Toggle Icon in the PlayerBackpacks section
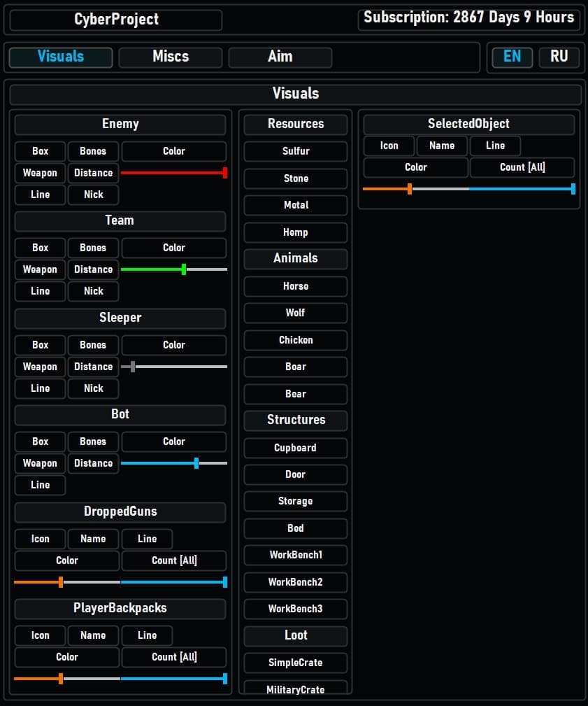 (x=41, y=635)
